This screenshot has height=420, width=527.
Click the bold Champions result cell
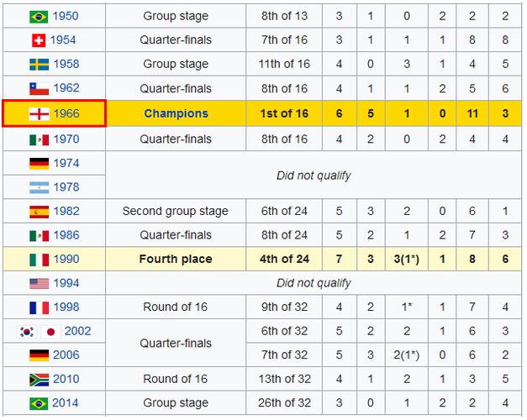pyautogui.click(x=176, y=113)
